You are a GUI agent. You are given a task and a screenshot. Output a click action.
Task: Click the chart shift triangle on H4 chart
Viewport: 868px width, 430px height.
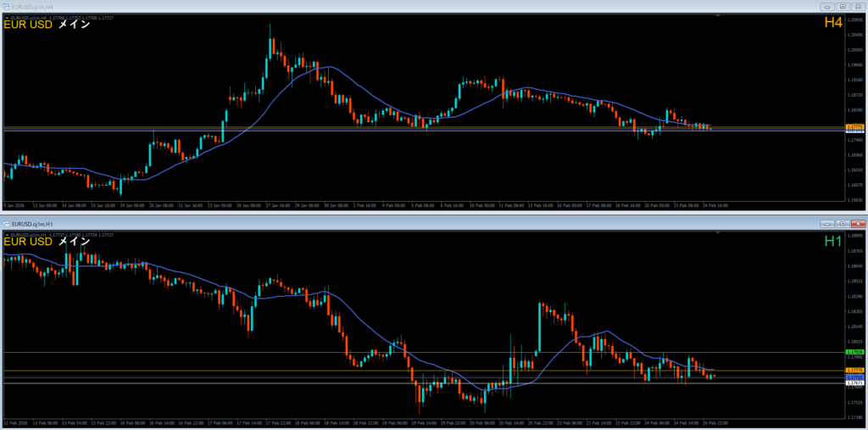pyautogui.click(x=718, y=16)
